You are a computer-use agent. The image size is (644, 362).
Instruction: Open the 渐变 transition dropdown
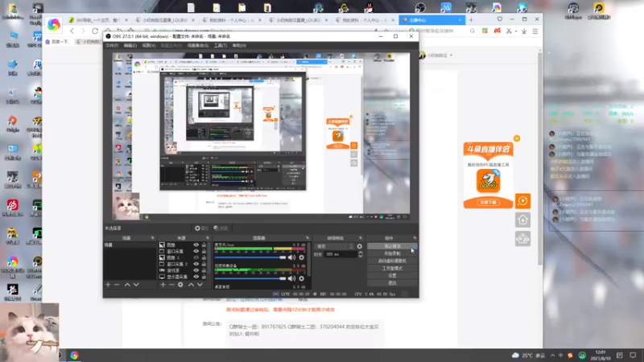[x=334, y=246]
